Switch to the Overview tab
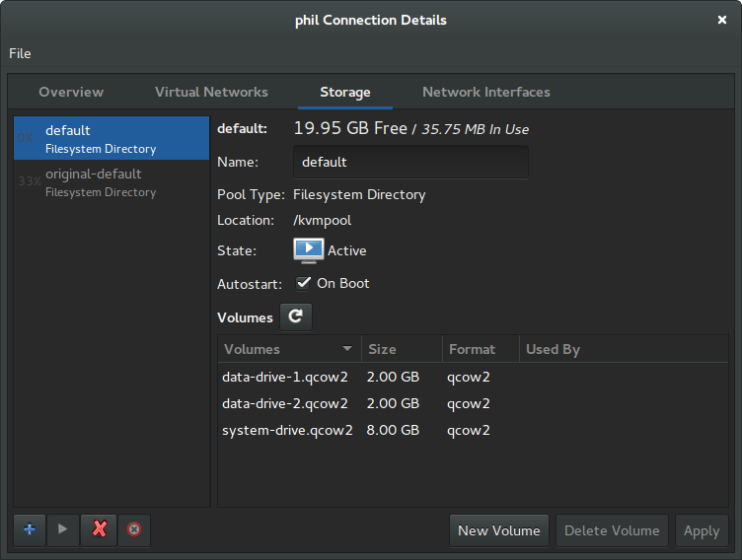This screenshot has height=560, width=742. (71, 92)
